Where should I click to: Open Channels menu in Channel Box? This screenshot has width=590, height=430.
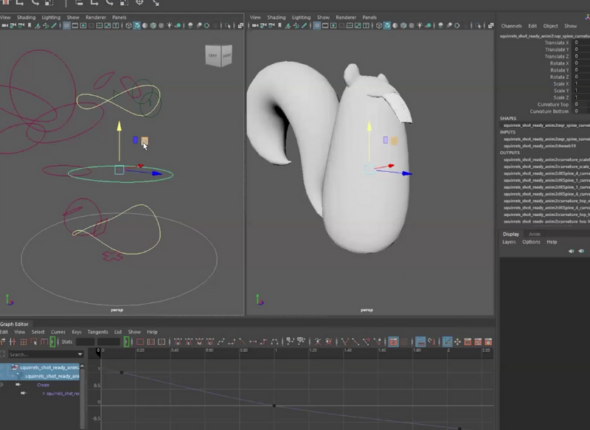511,26
